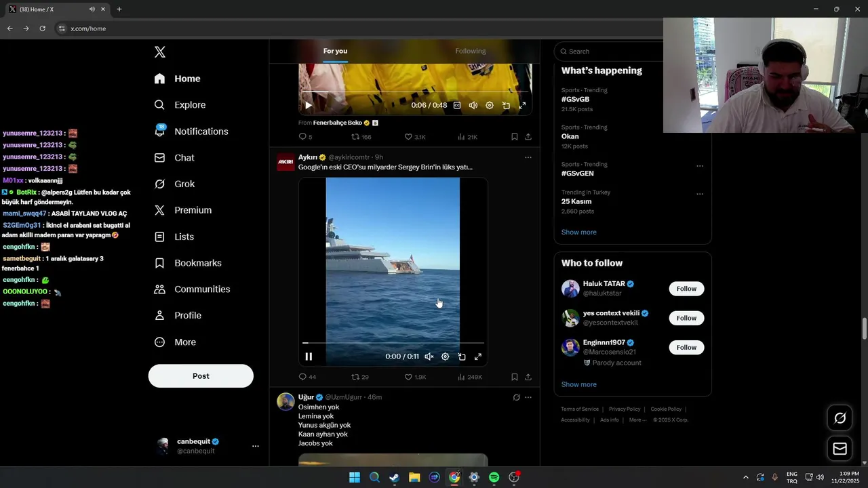Open canbequit account menu dots
The height and width of the screenshot is (488, 868).
coord(256,446)
